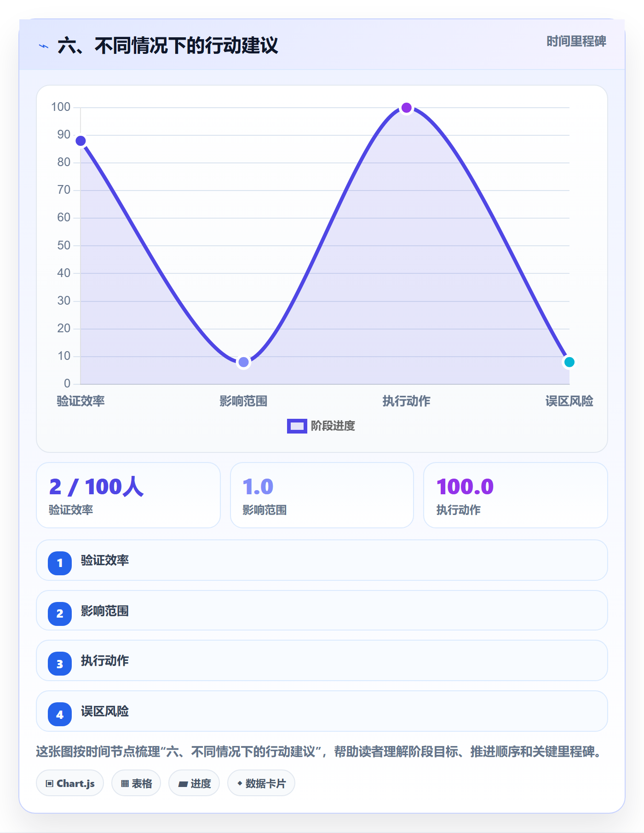Click numbered badge 4 for 误区风险
644x833 pixels.
[x=60, y=714]
